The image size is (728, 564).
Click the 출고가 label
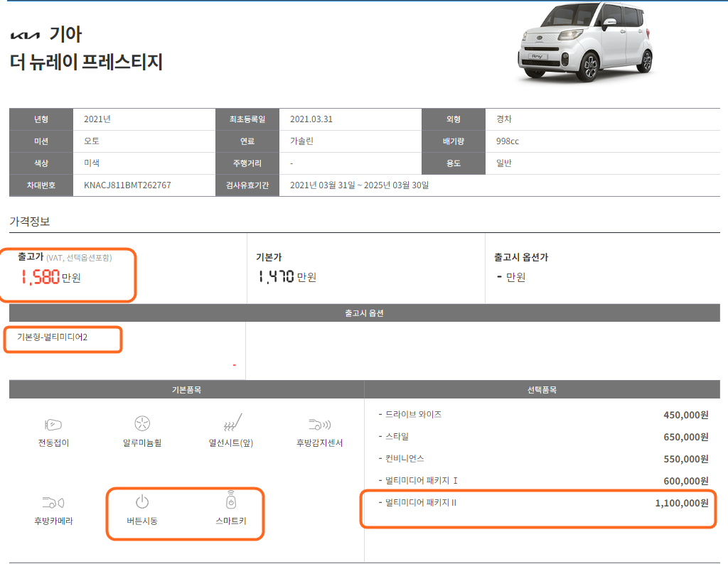point(31,256)
